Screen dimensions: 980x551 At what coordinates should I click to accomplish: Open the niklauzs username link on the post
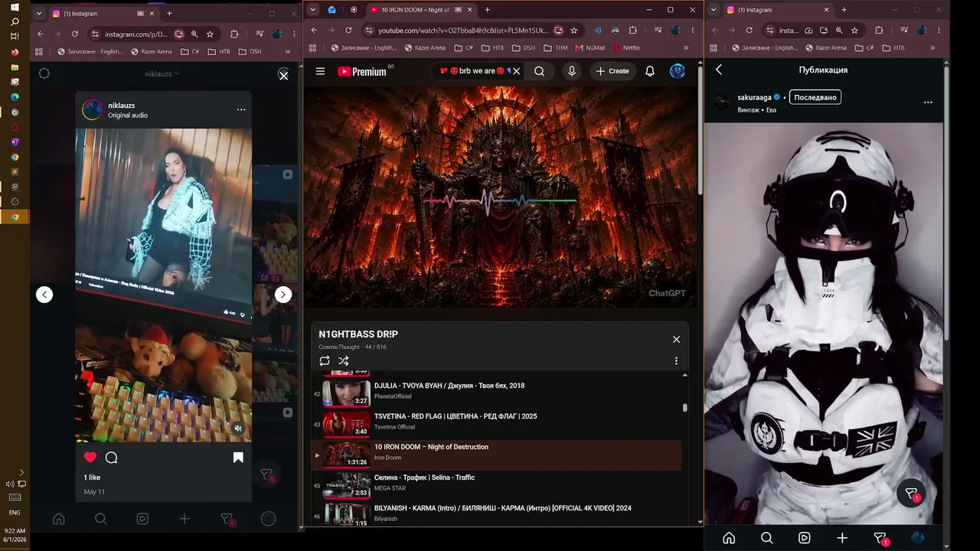(x=122, y=106)
